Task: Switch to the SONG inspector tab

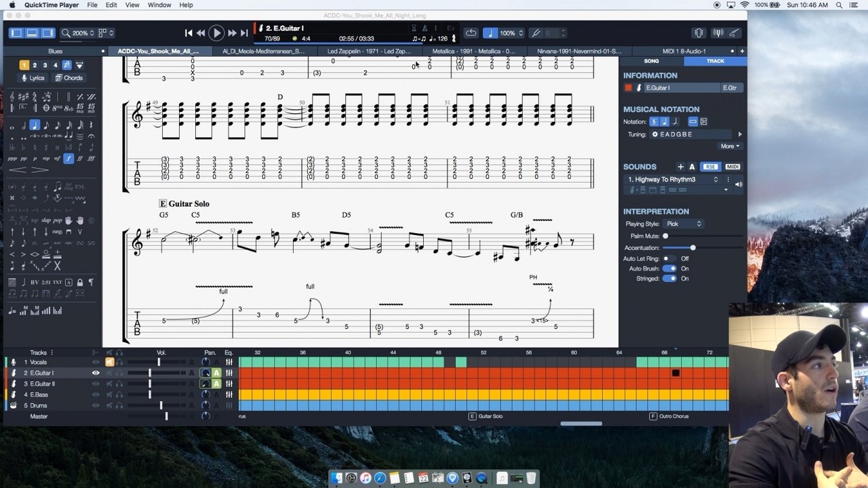Action: (x=651, y=61)
